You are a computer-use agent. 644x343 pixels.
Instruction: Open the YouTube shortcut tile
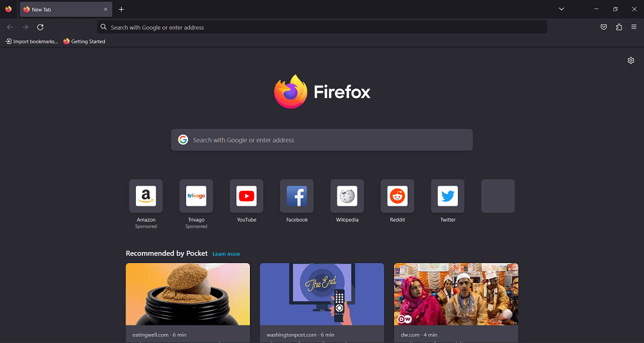tap(247, 196)
